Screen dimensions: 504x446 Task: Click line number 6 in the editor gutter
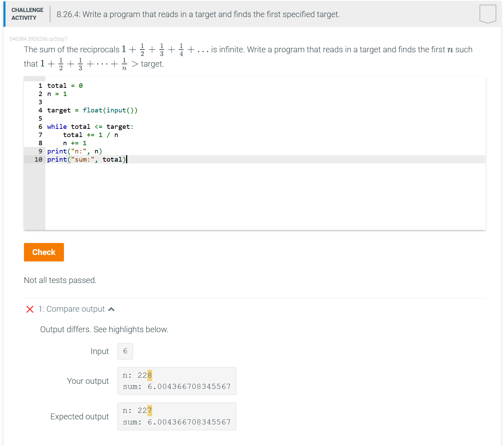click(40, 126)
